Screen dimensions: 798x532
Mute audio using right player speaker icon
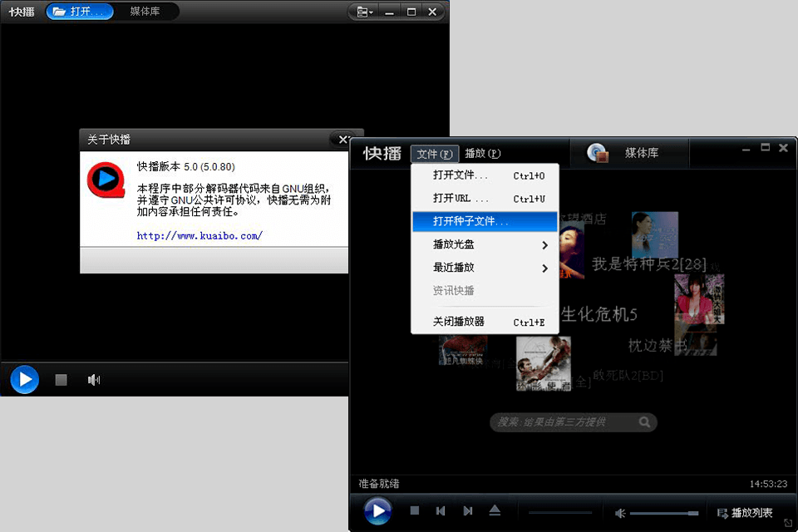620,513
